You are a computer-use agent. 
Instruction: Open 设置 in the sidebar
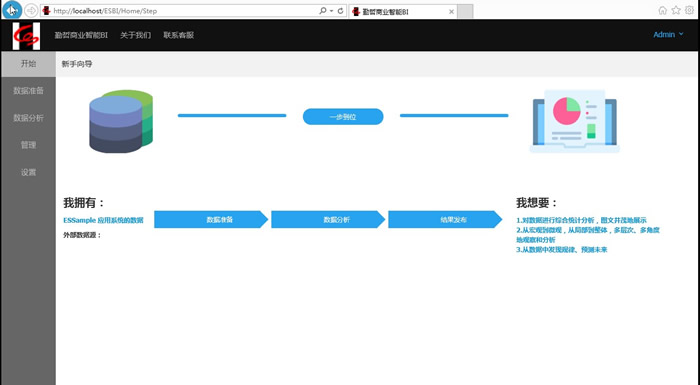pos(28,172)
